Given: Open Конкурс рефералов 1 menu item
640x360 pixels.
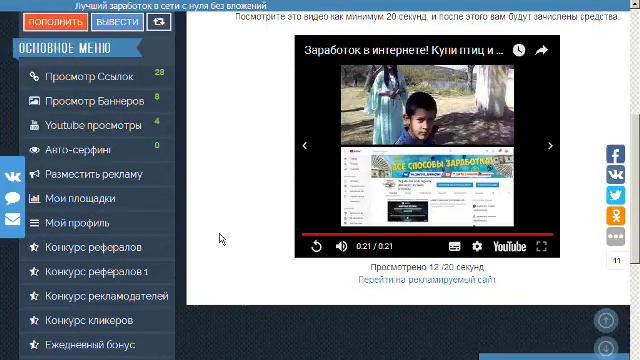Looking at the screenshot, I should coord(97,272).
